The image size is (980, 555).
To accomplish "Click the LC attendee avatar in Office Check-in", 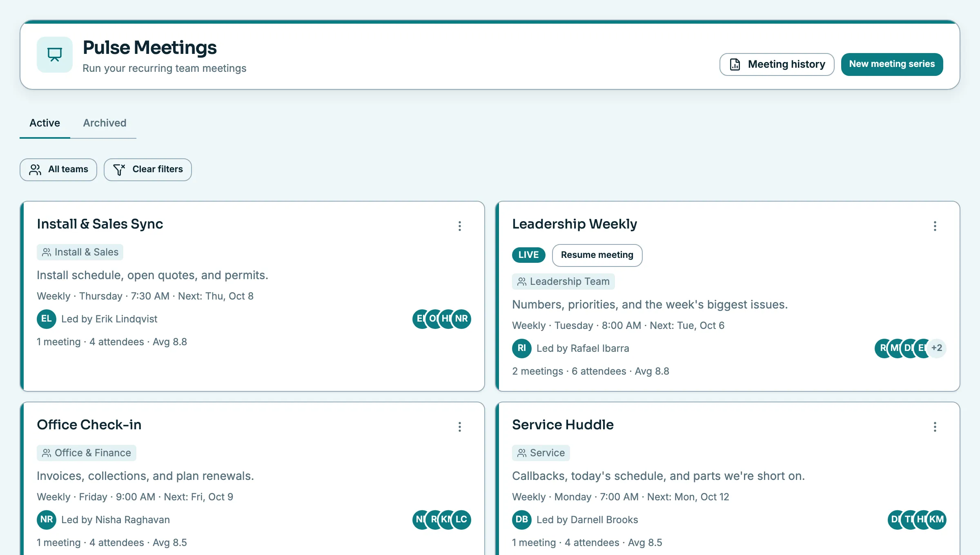I will [462, 520].
